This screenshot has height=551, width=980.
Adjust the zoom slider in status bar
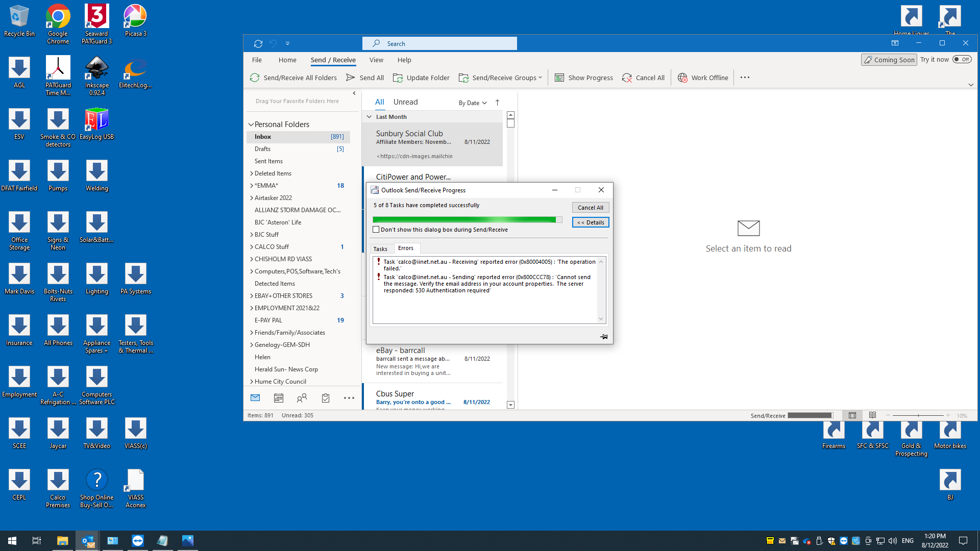tap(918, 415)
